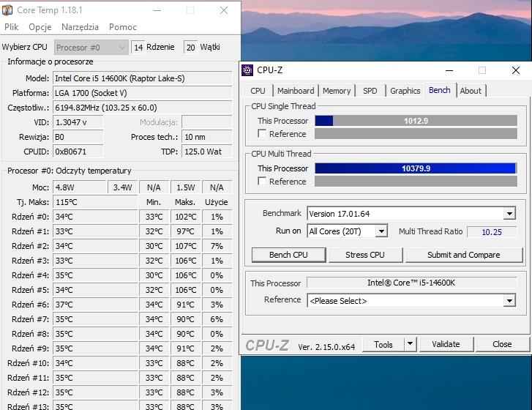
Task: Open the Opcje menu in Core Temp
Action: pyautogui.click(x=40, y=27)
